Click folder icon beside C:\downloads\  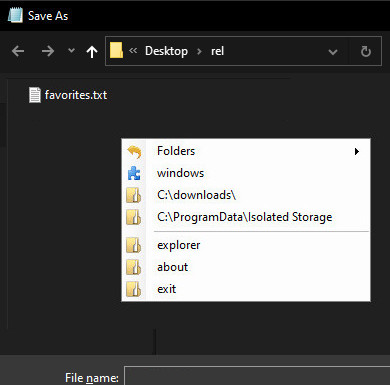point(134,195)
